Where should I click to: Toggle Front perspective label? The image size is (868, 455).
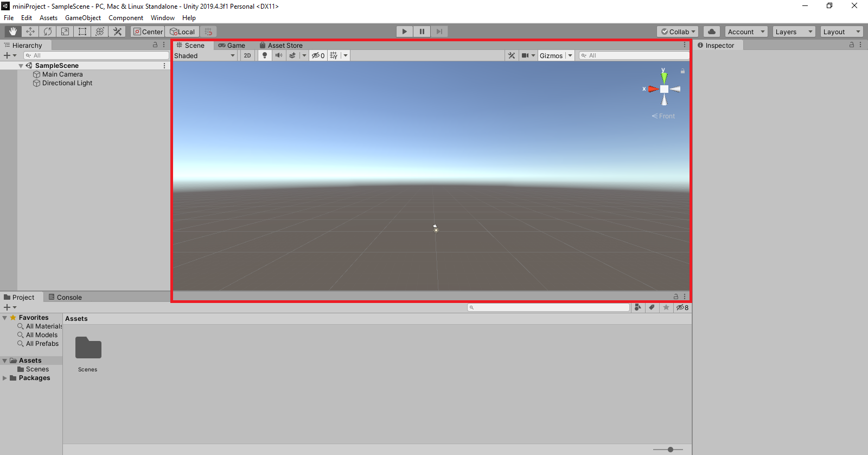point(663,116)
